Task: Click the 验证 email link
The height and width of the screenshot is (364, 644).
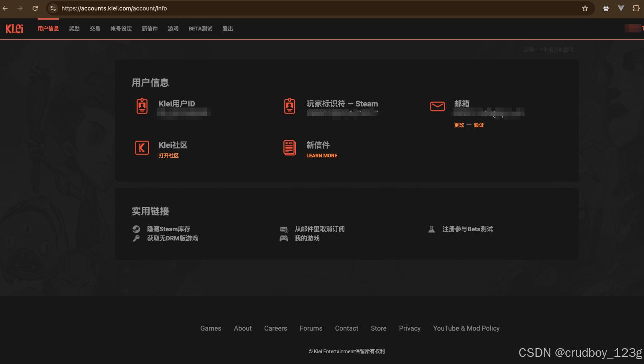Action: click(x=479, y=125)
